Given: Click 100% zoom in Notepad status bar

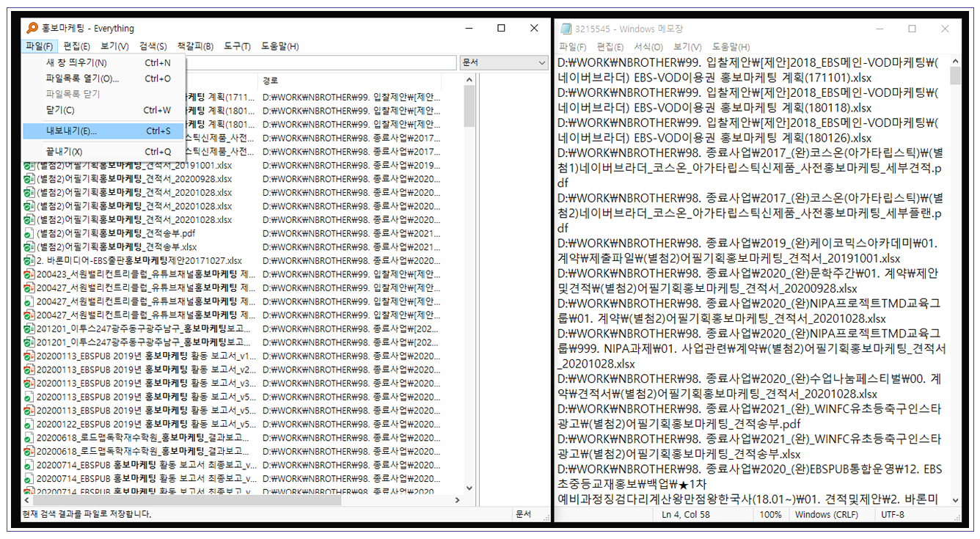Looking at the screenshot, I should 770,515.
